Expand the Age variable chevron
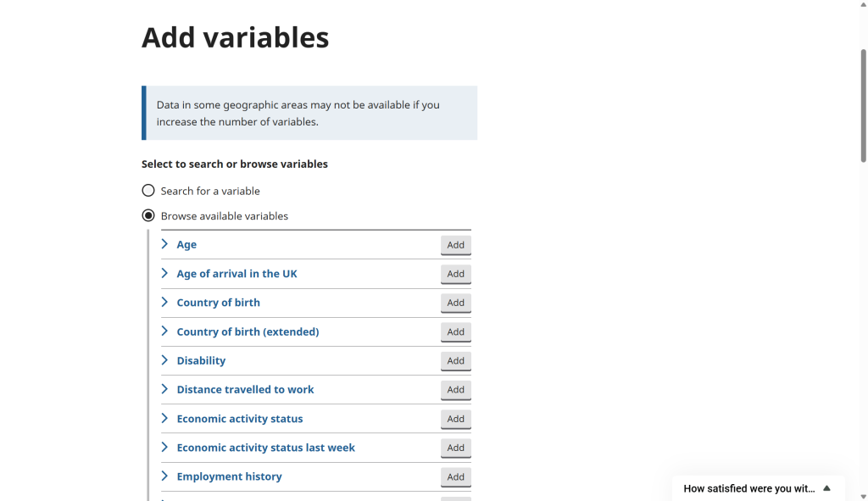868x501 pixels. (165, 244)
